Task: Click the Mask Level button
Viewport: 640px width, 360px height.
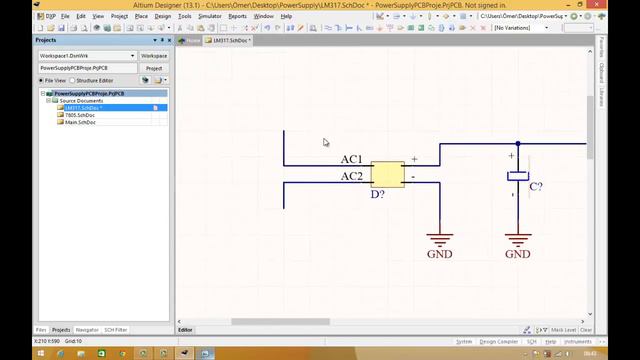Action: point(563,330)
